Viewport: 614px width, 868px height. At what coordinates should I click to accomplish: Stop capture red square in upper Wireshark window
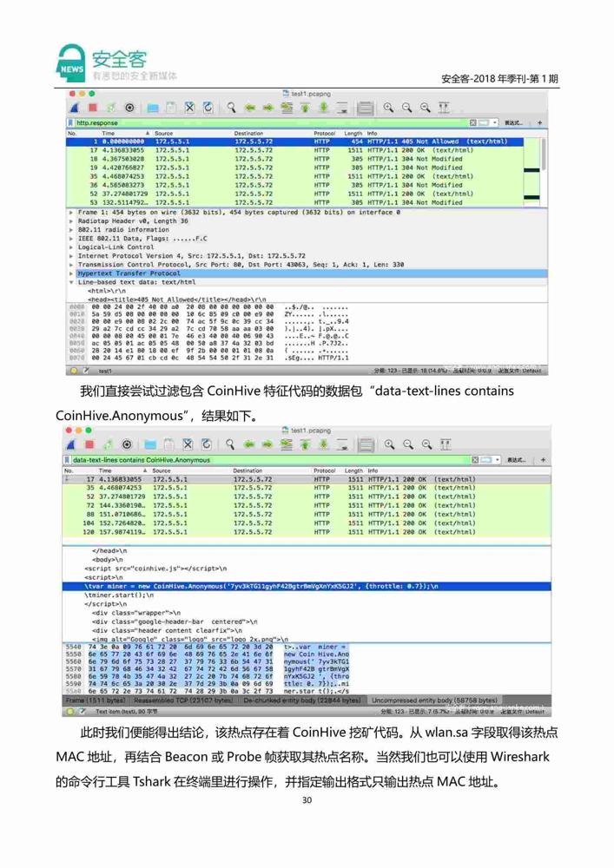[92, 108]
